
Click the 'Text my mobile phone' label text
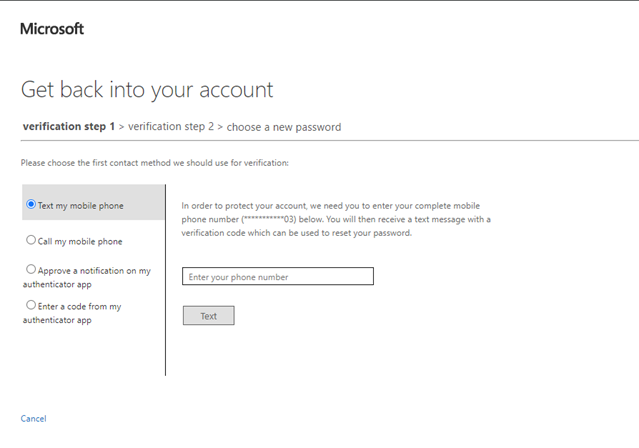81,206
